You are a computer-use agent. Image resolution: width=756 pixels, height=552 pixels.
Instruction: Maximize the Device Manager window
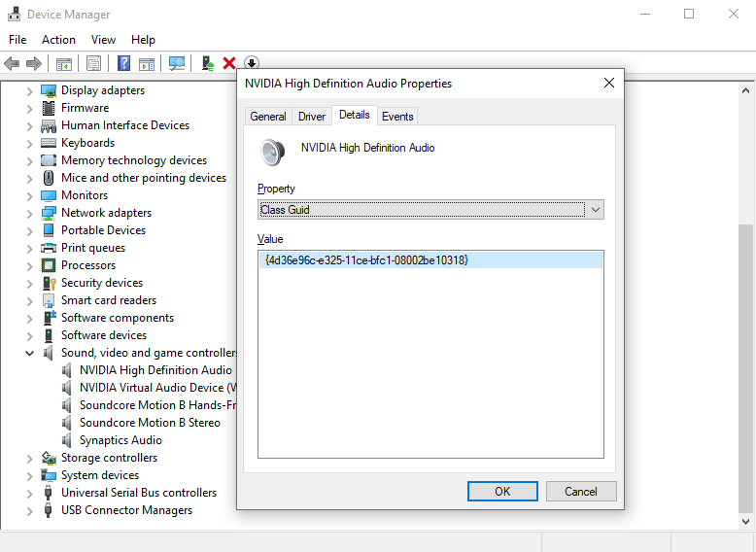click(x=689, y=14)
